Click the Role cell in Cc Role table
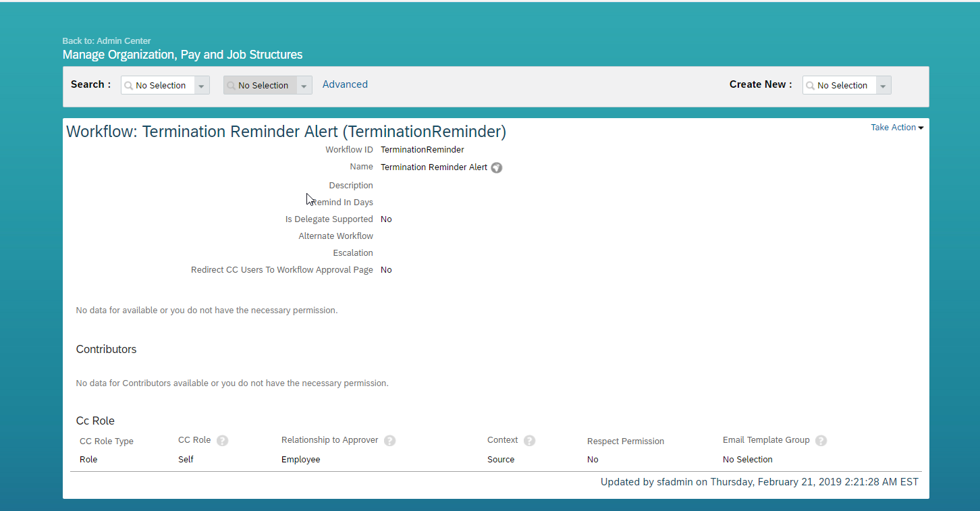The height and width of the screenshot is (511, 980). pyautogui.click(x=88, y=460)
